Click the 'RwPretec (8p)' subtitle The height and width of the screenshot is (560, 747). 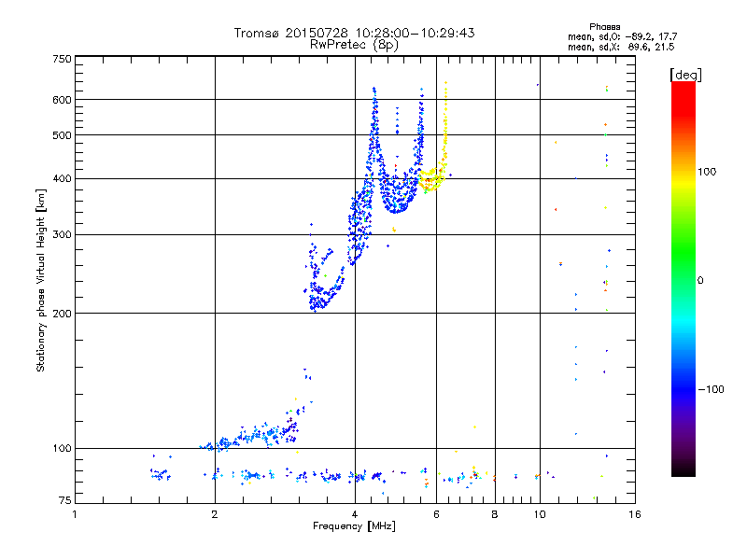tap(354, 45)
